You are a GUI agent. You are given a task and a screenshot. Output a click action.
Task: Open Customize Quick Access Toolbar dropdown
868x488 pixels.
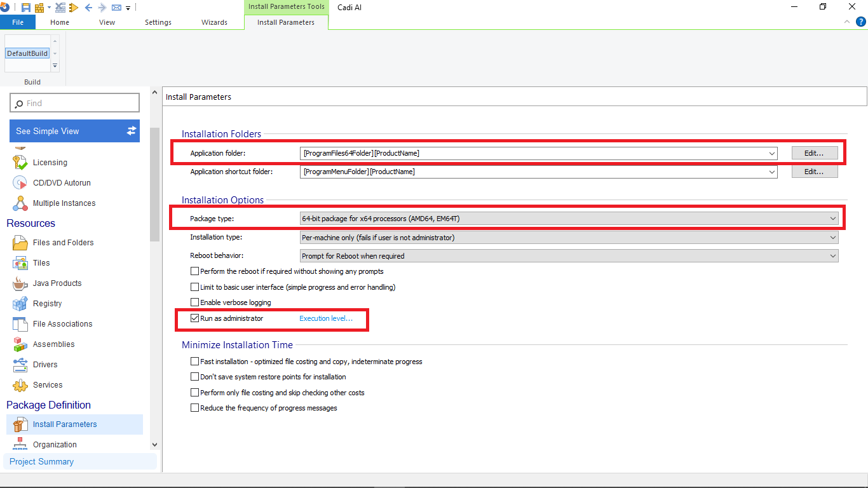[128, 8]
